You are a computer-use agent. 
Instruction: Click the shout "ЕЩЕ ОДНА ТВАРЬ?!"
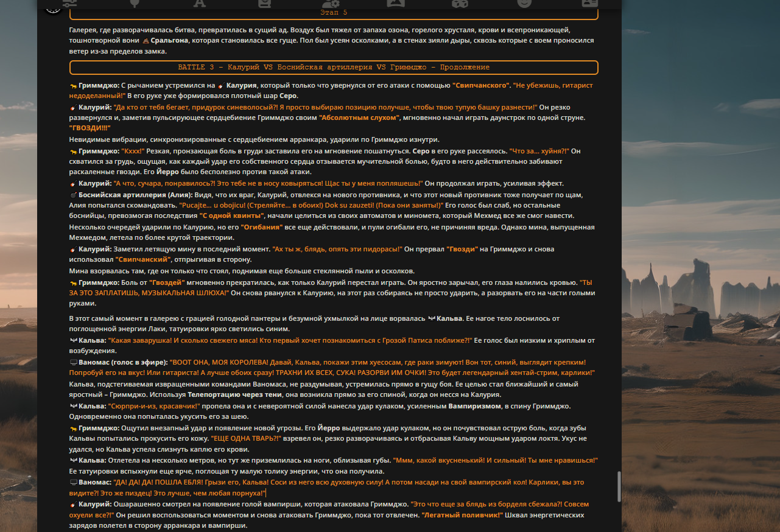coord(247,439)
